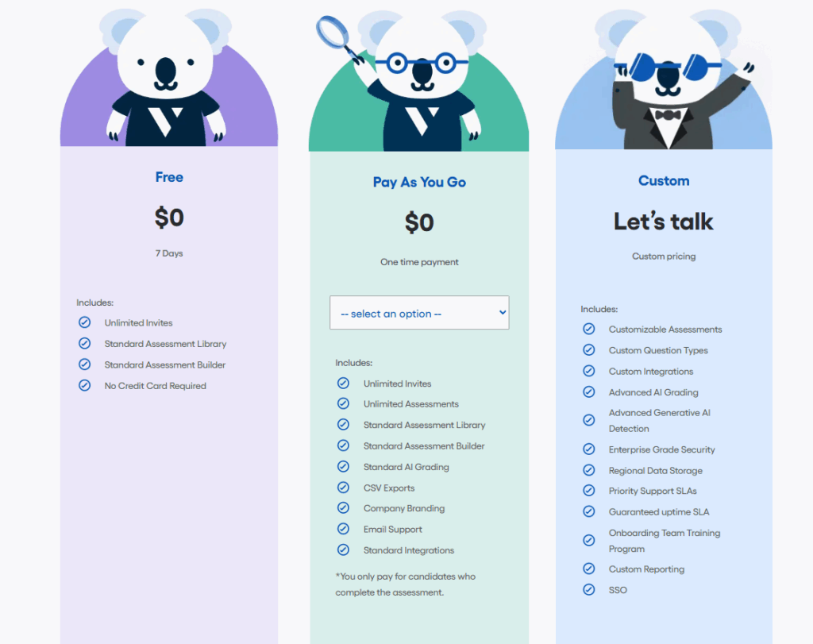Screen dimensions: 813x644
Task: Click the Enterprise Grade Security text
Action: click(x=662, y=449)
